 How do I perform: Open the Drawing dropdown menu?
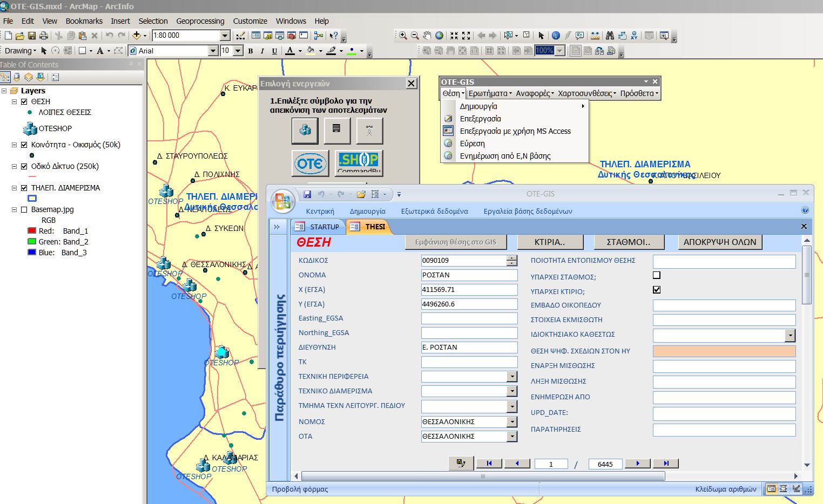click(21, 51)
